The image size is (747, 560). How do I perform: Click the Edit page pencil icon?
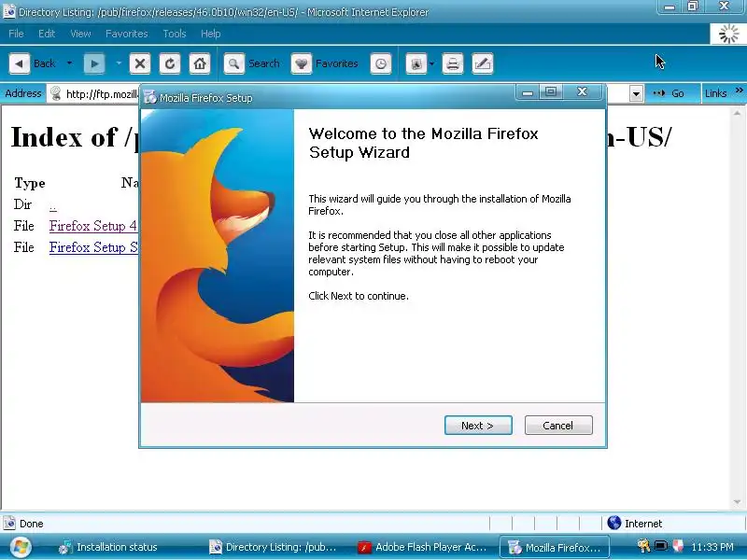click(483, 63)
